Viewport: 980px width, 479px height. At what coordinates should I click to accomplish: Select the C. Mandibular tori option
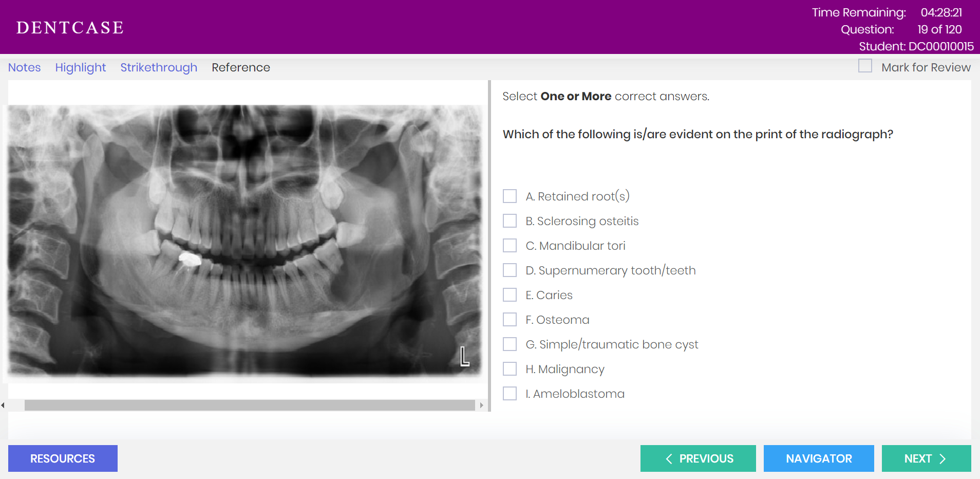[x=510, y=245]
